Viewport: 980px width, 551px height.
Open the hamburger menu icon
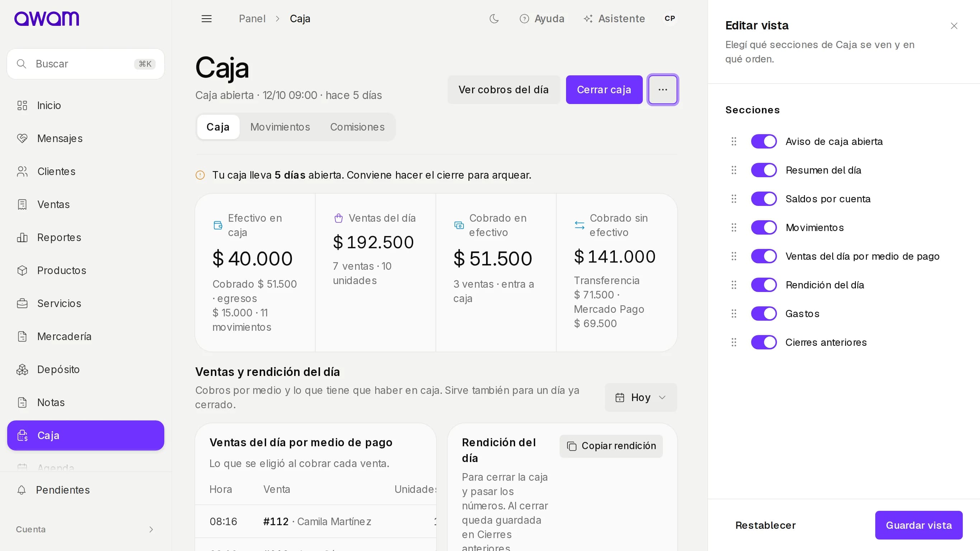point(207,19)
